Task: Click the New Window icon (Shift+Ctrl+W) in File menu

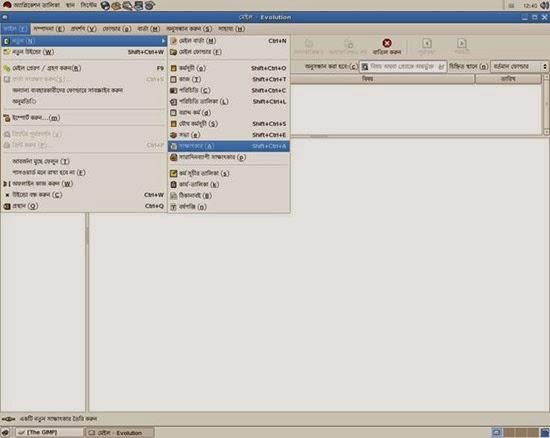Action: click(7, 52)
